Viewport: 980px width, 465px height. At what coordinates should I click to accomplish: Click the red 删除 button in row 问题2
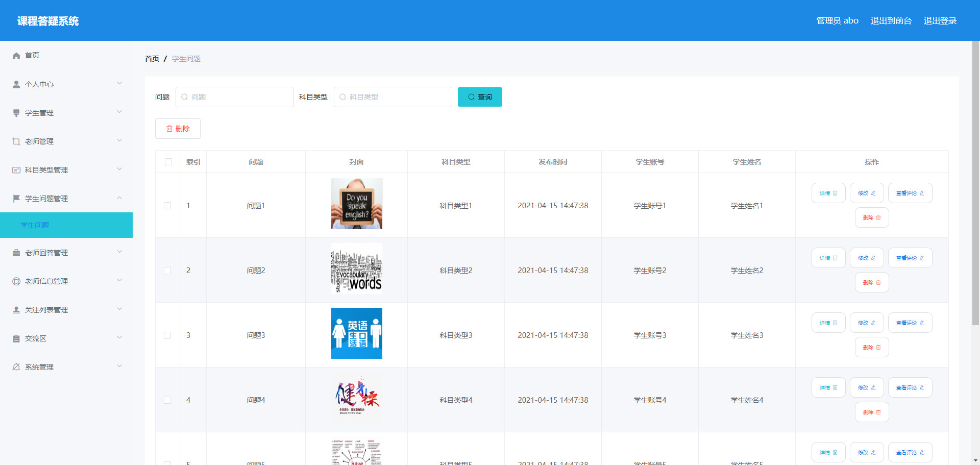point(872,282)
